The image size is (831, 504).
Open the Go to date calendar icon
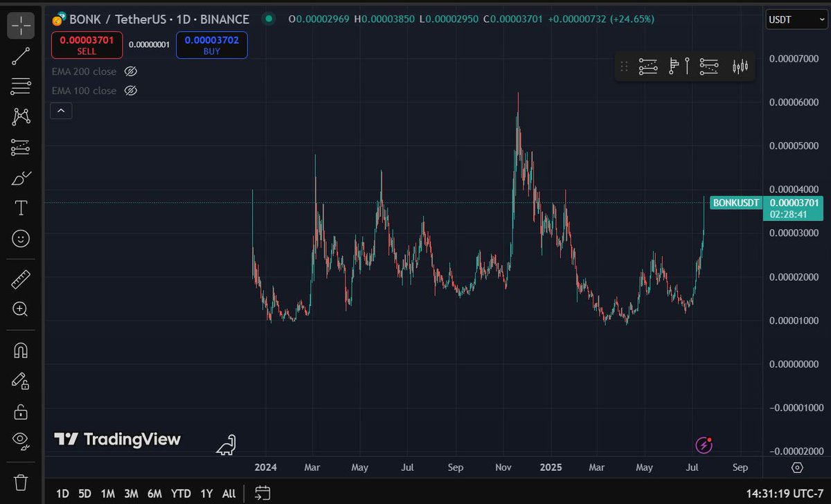262,493
